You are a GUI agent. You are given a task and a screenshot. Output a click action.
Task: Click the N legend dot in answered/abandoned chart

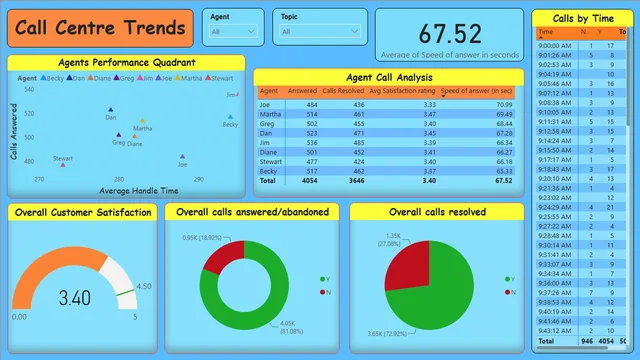322,292
